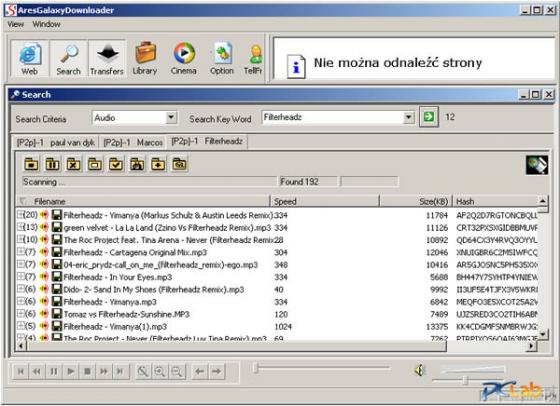Viewport: 560px width, 406px height.
Task: Sort results by Size(KB) column header
Action: point(415,201)
